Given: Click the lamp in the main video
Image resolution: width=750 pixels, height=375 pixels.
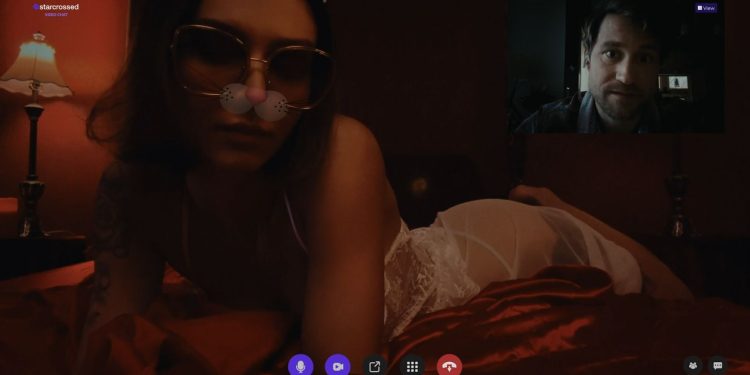Looking at the screenshot, I should 34,134.
